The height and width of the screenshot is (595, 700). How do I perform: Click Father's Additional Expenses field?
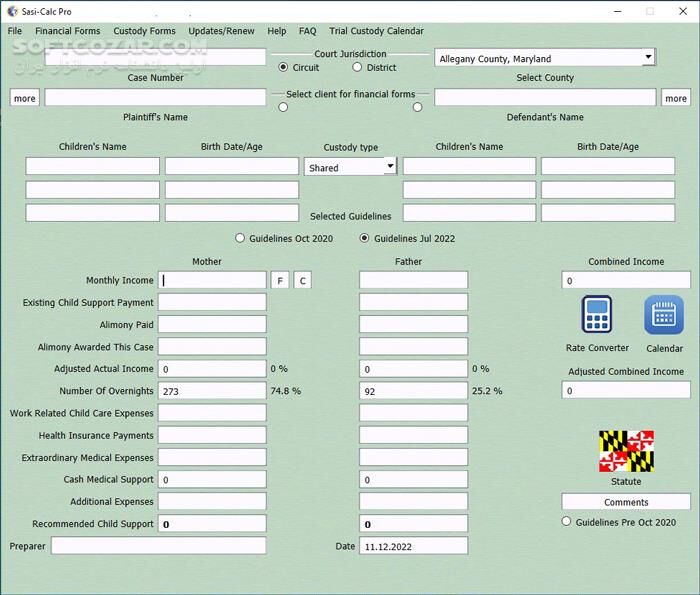[413, 501]
